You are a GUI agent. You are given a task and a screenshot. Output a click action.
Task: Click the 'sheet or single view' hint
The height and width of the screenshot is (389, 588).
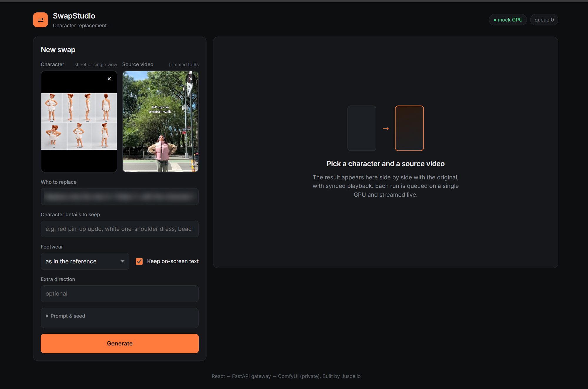click(x=96, y=64)
